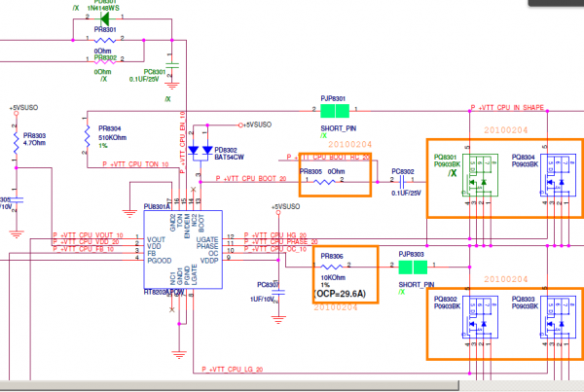Select the 1N4148WS part value text
Image resolution: width=584 pixels, height=392 pixels.
click(x=103, y=8)
